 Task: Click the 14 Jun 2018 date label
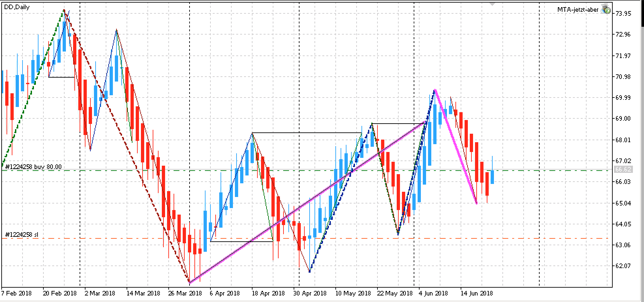(477, 293)
